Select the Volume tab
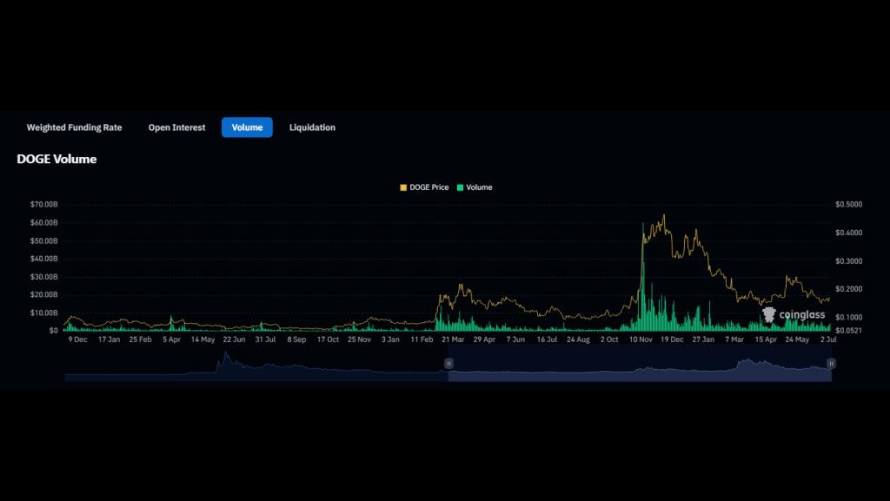This screenshot has height=501, width=890. click(247, 128)
